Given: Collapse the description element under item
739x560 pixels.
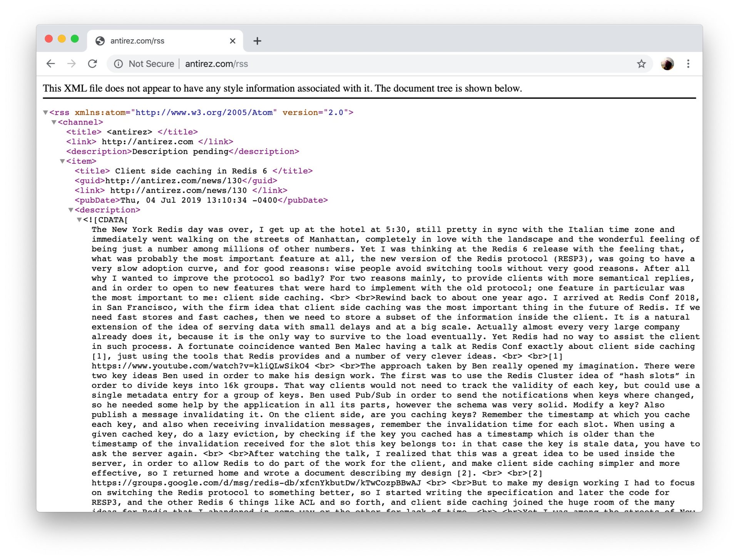Looking at the screenshot, I should 71,210.
